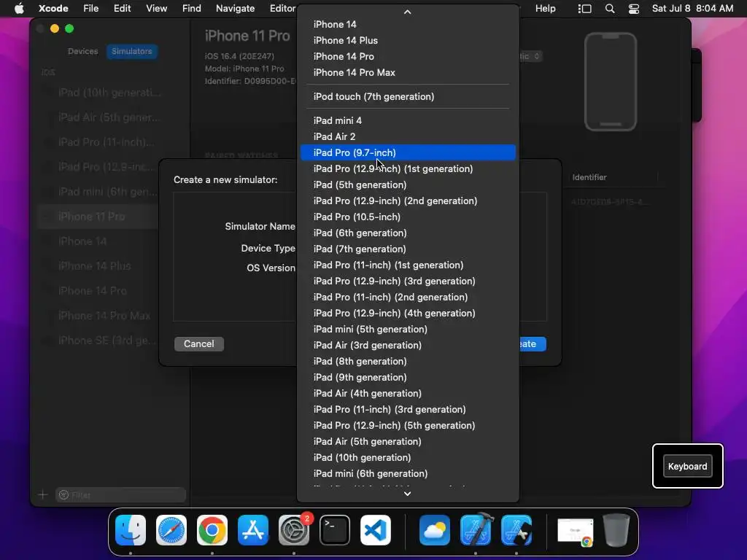Choose iPhone 14 Pro device type

(x=408, y=57)
